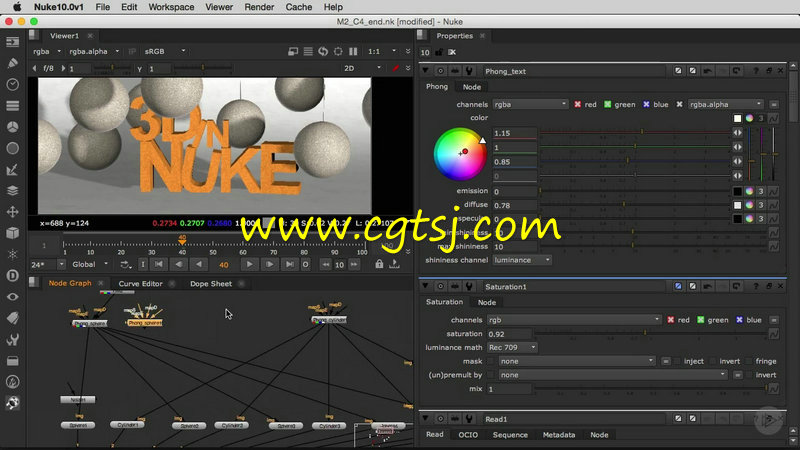Open the Views nodes eye icon

point(13,297)
